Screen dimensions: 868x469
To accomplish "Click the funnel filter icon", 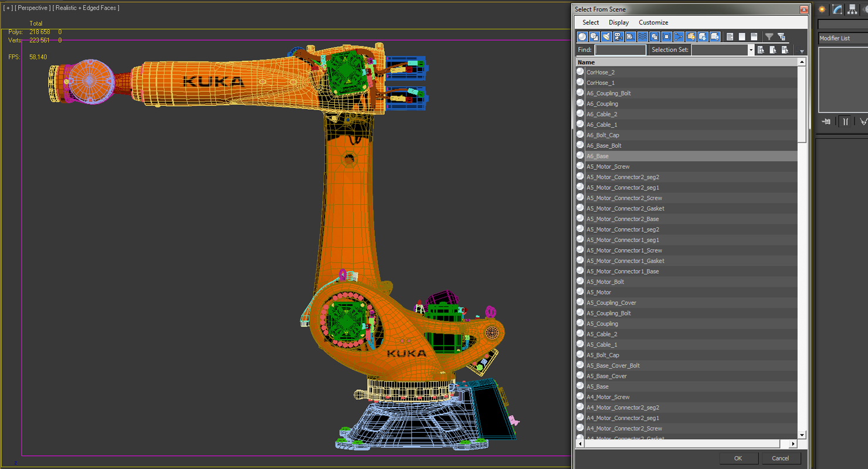I will pos(769,36).
